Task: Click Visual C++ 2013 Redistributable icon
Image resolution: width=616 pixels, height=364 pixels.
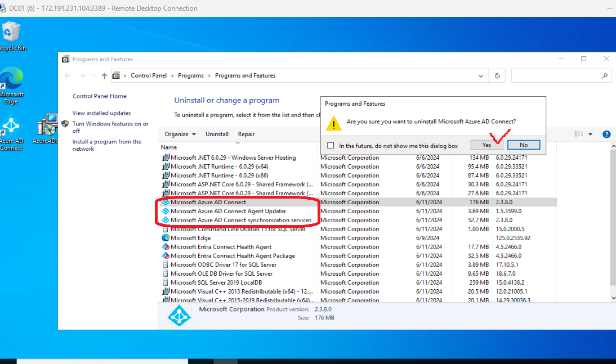Action: (166, 292)
